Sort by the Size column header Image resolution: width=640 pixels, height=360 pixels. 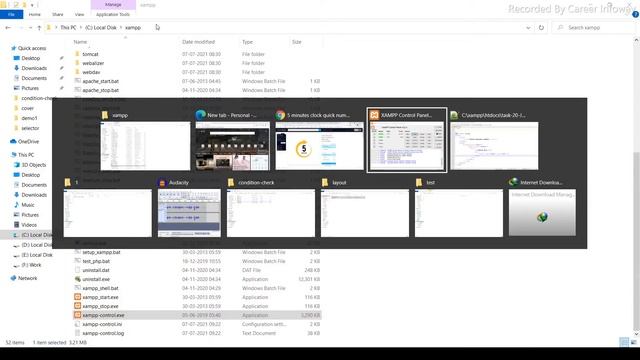(297, 42)
